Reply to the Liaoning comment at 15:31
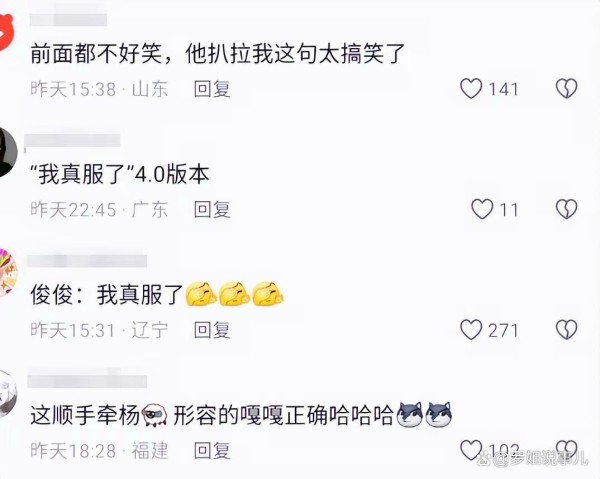 coord(212,330)
